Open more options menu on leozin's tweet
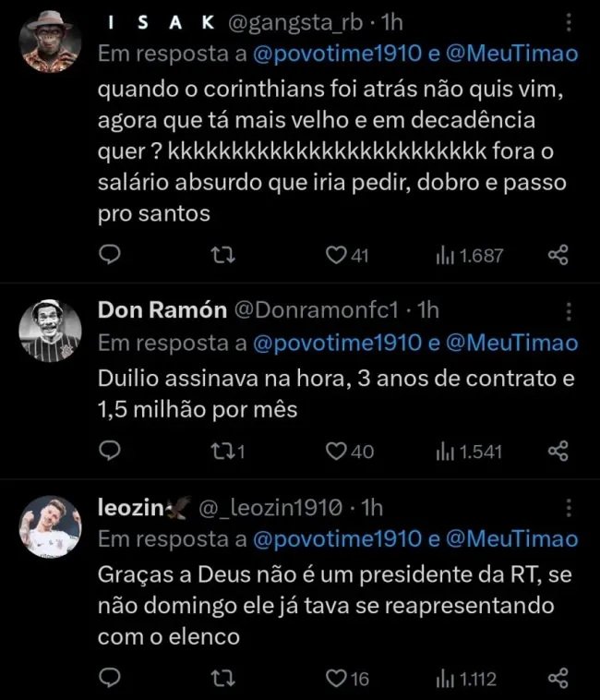600x700 pixels. (x=567, y=507)
